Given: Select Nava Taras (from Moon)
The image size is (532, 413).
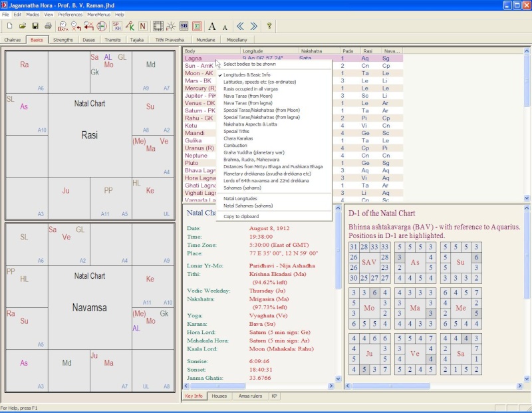Looking at the screenshot, I should (x=247, y=96).
